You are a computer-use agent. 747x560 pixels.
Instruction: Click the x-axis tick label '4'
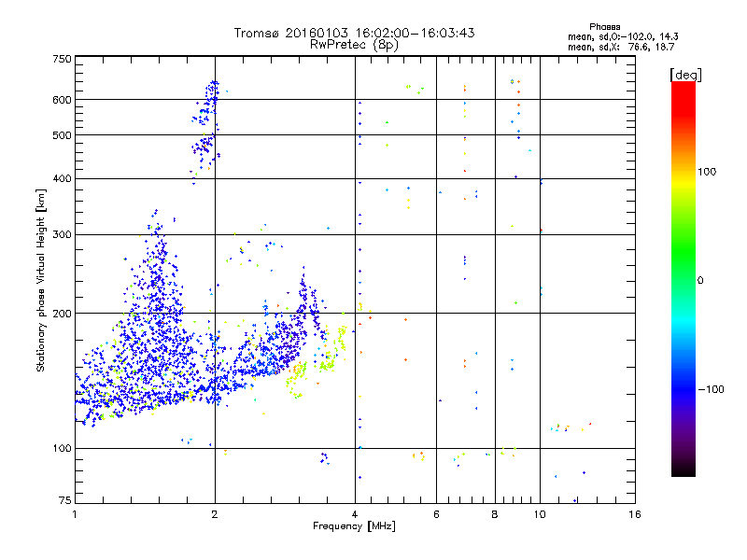(x=355, y=514)
